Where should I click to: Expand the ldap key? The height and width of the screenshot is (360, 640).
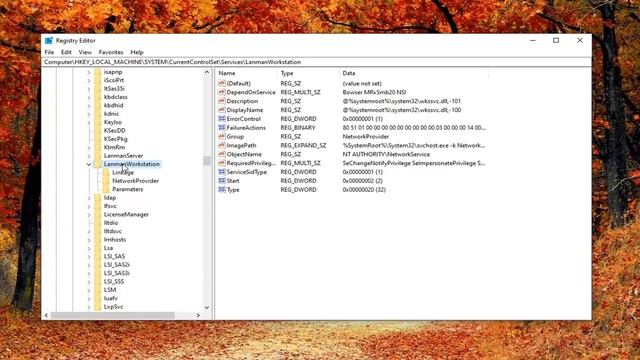(89, 198)
